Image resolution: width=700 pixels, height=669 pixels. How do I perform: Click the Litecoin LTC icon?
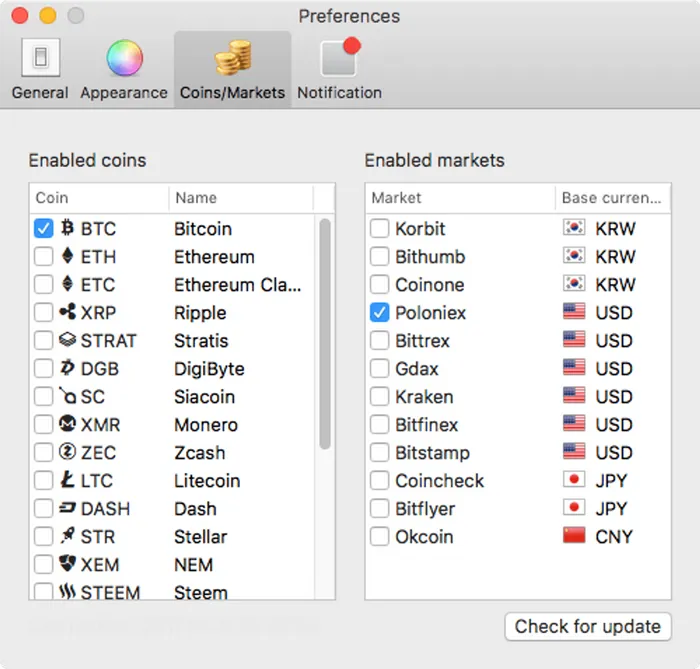click(68, 481)
